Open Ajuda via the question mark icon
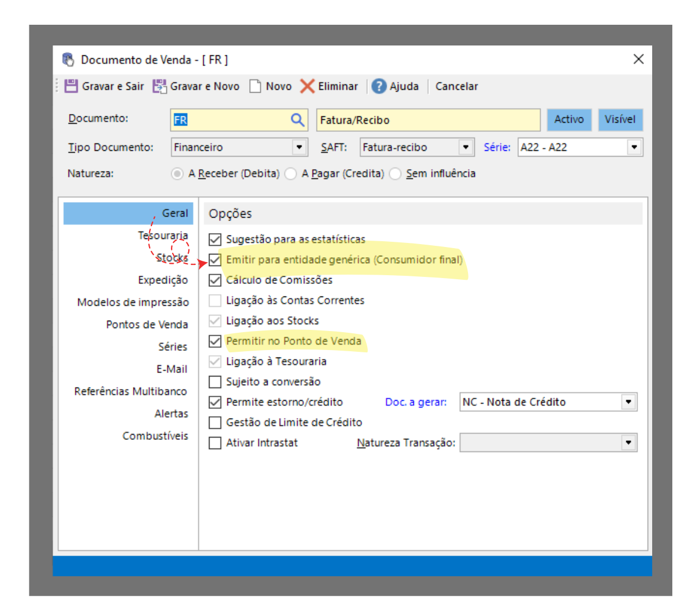 click(379, 86)
